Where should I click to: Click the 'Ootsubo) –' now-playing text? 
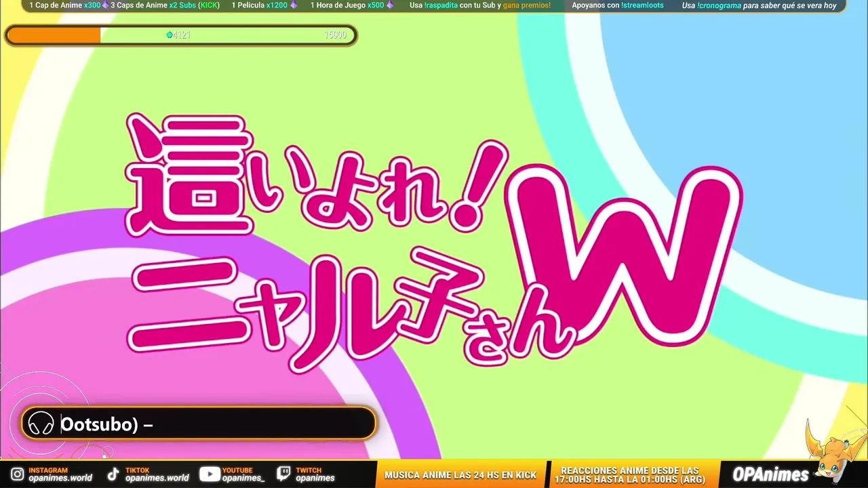point(106,424)
